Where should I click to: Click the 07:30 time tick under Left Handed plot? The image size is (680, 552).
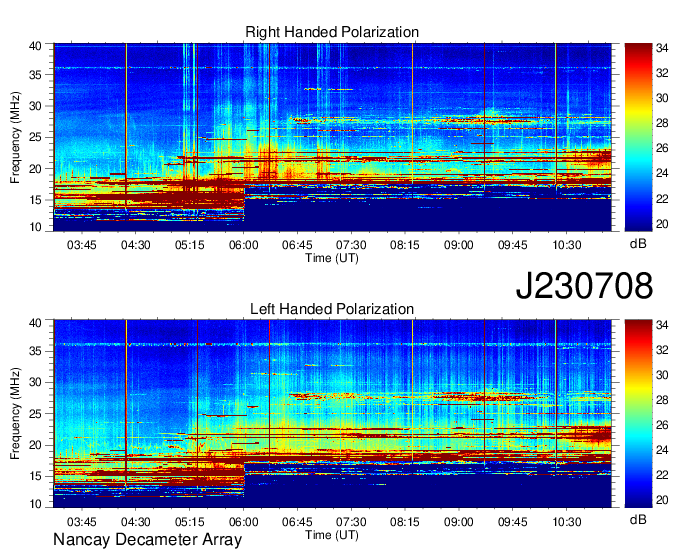(x=351, y=522)
